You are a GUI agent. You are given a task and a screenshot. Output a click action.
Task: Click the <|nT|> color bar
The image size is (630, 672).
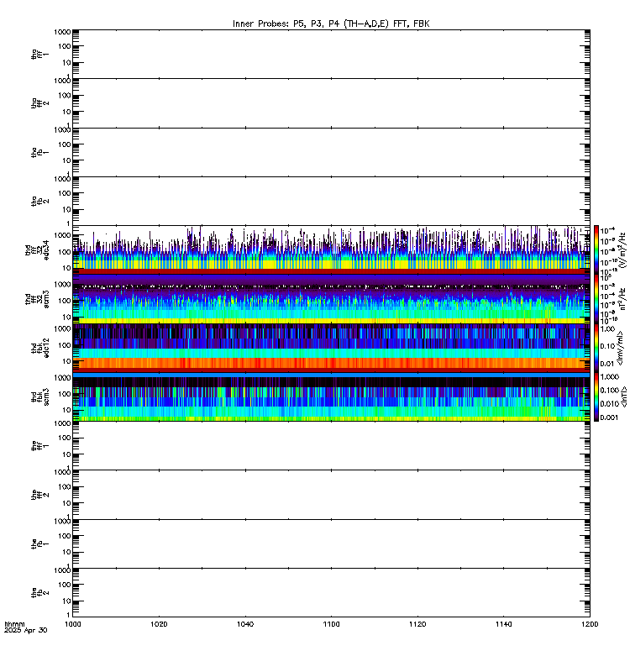pos(596,396)
